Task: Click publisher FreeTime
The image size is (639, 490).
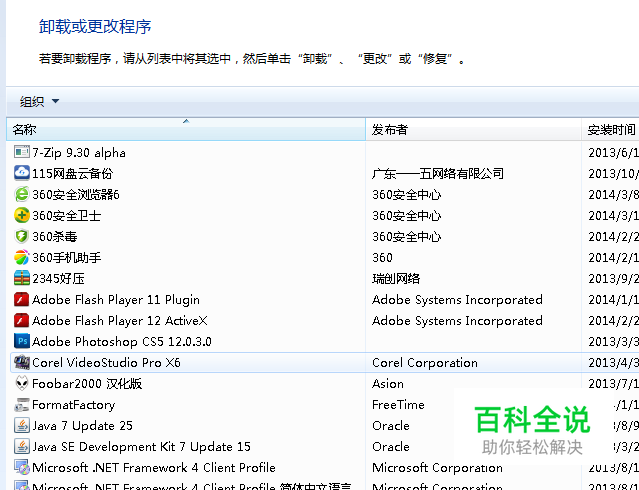Action: [x=398, y=405]
